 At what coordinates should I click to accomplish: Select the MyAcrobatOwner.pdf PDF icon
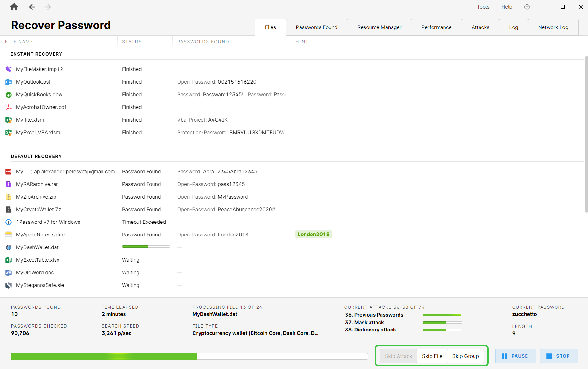9,107
